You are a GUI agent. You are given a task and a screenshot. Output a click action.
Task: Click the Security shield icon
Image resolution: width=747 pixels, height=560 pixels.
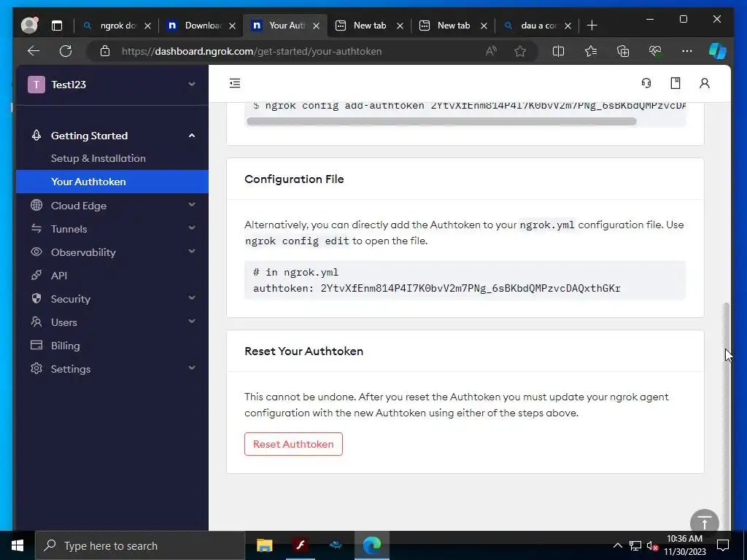pyautogui.click(x=36, y=298)
